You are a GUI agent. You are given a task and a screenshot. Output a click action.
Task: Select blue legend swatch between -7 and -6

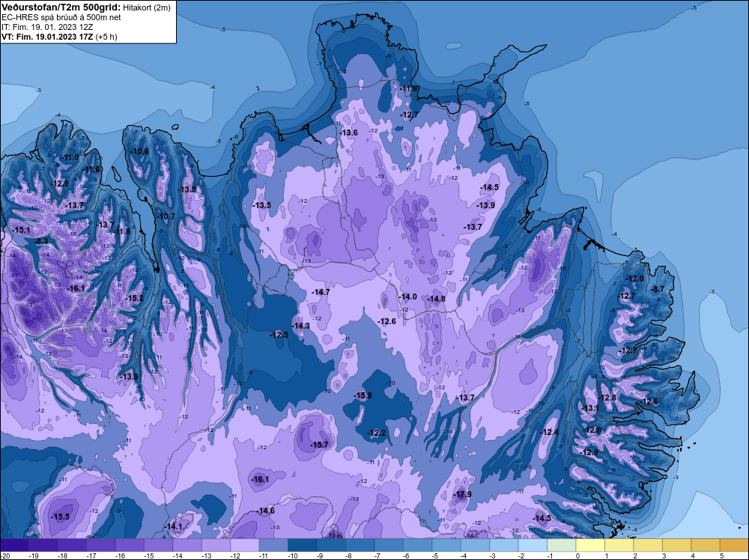tap(389, 545)
